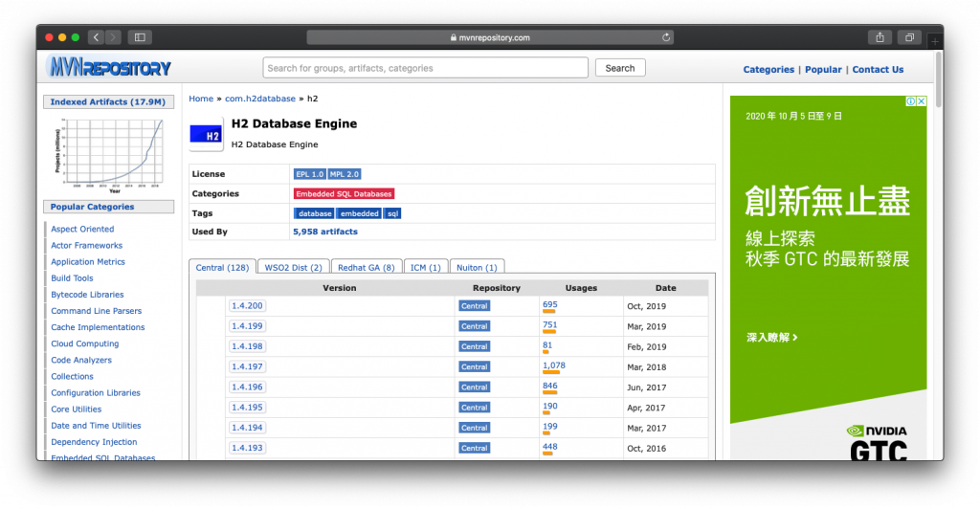Viewport: 980px width, 509px height.
Task: Open com.h2database breadcrumb link
Action: click(260, 99)
